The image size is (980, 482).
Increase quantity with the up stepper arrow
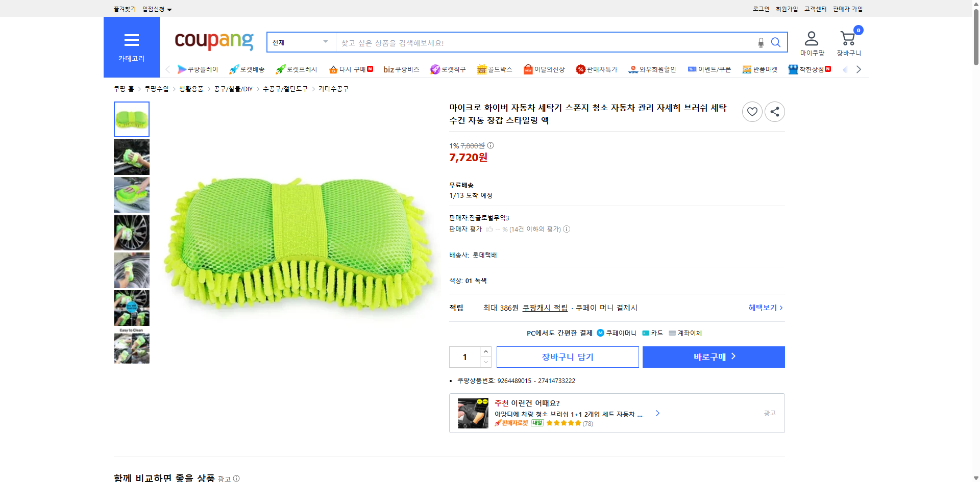pyautogui.click(x=485, y=351)
